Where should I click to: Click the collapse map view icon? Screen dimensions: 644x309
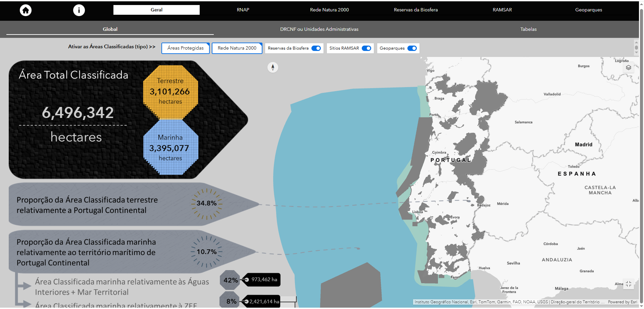click(628, 284)
